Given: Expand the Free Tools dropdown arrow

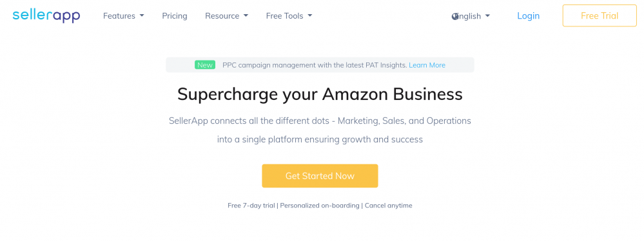Looking at the screenshot, I should 309,15.
